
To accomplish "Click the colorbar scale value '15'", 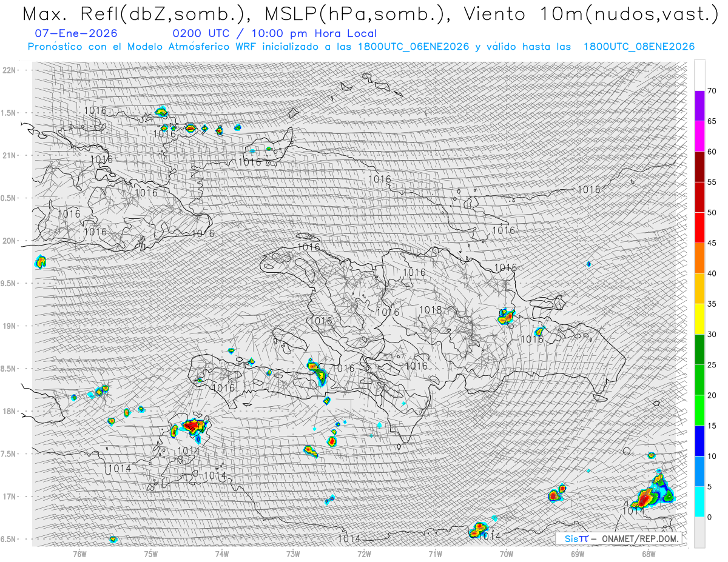I will [712, 426].
